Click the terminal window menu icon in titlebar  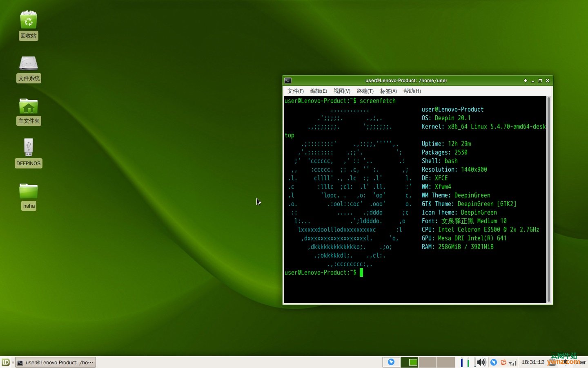288,81
